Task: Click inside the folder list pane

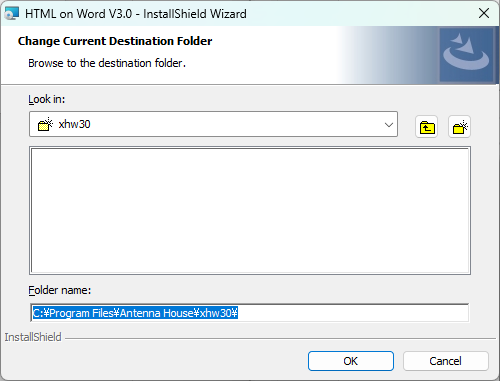Action: click(x=250, y=210)
